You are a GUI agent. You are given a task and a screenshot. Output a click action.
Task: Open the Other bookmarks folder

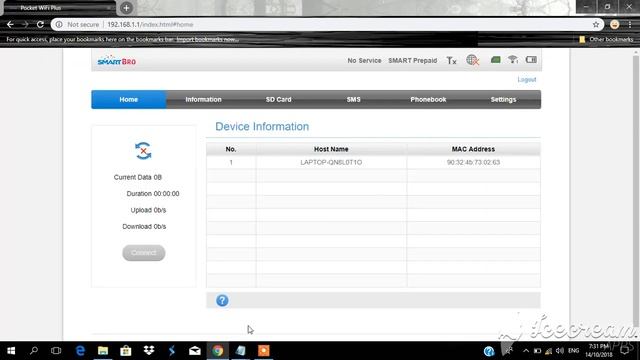pyautogui.click(x=606, y=39)
